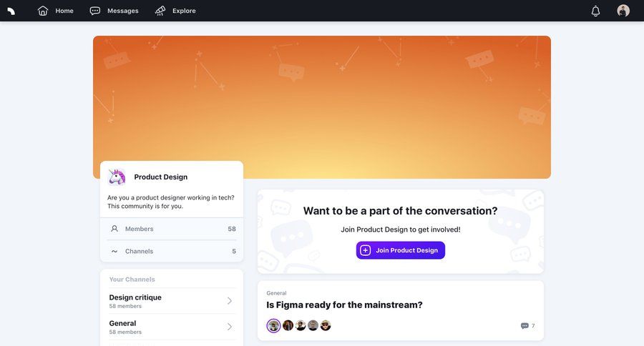Click the Explore telescope icon
The height and width of the screenshot is (346, 644).
pos(160,11)
